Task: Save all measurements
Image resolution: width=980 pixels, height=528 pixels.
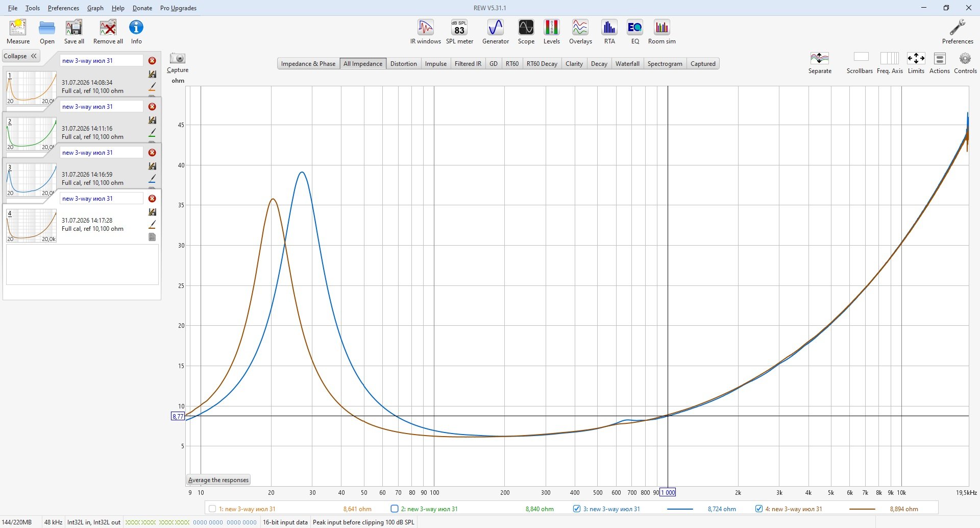Action: 74,31
